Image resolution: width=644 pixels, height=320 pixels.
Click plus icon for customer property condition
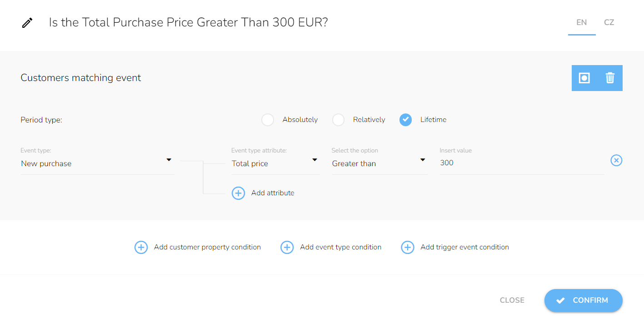141,247
